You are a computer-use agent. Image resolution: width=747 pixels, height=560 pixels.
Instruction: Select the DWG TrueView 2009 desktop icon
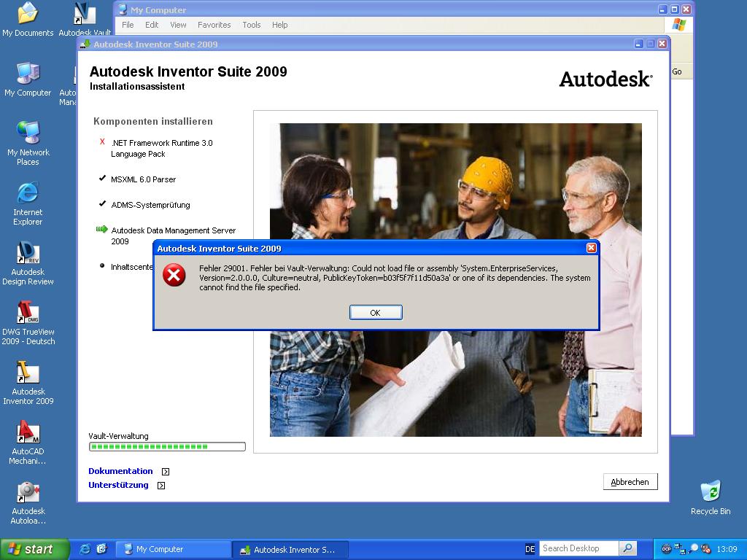pyautogui.click(x=28, y=323)
